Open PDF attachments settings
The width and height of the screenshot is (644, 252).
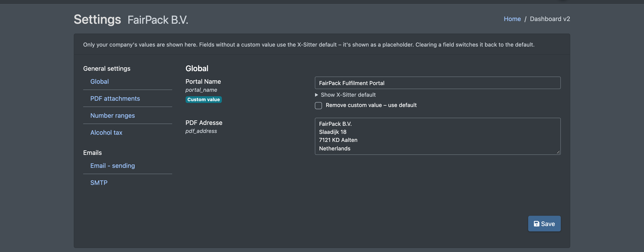click(x=115, y=98)
